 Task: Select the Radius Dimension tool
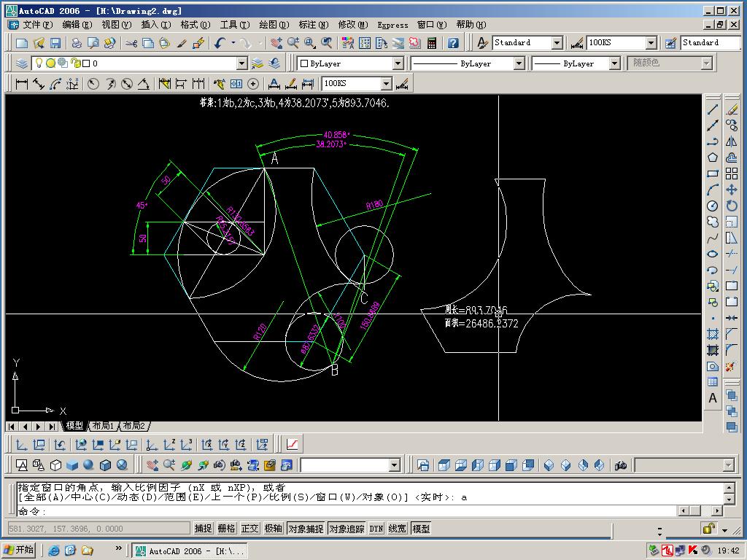tap(93, 84)
